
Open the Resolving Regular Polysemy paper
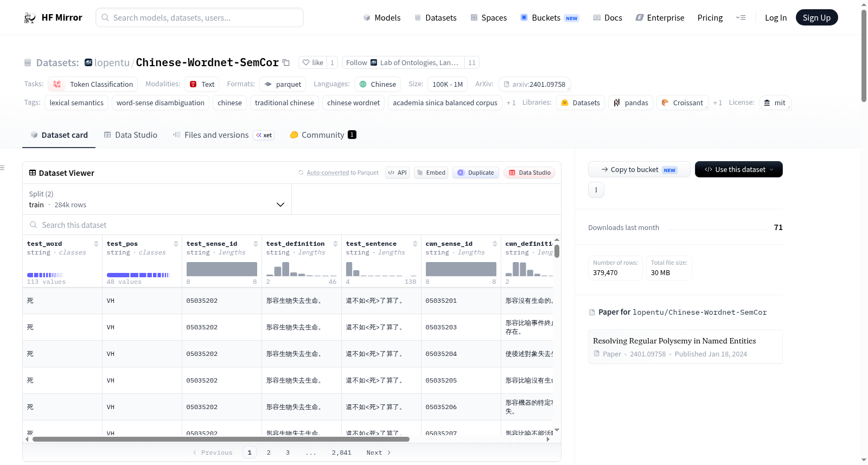click(x=685, y=347)
